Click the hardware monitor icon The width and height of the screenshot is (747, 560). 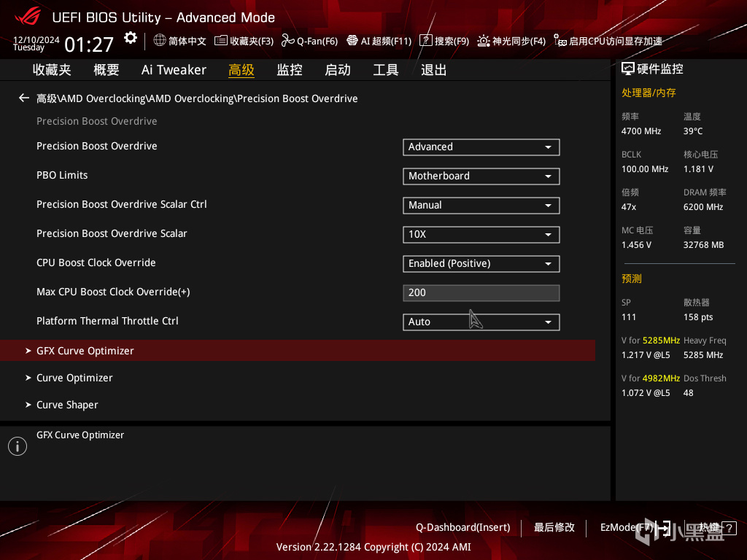coord(628,69)
